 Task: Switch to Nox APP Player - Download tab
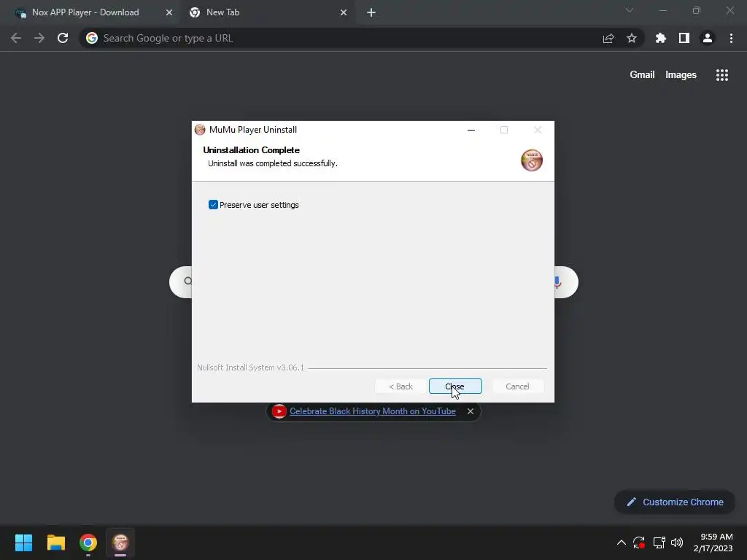86,12
